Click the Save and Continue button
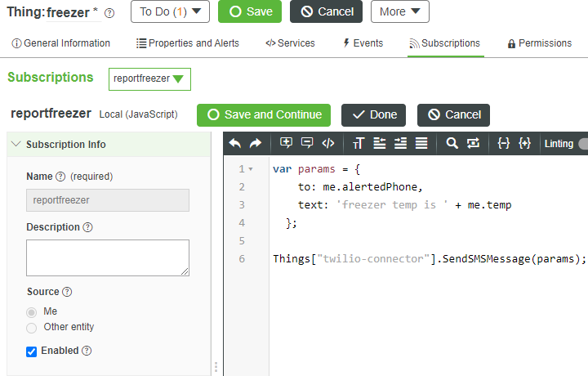The image size is (588, 376). [264, 115]
